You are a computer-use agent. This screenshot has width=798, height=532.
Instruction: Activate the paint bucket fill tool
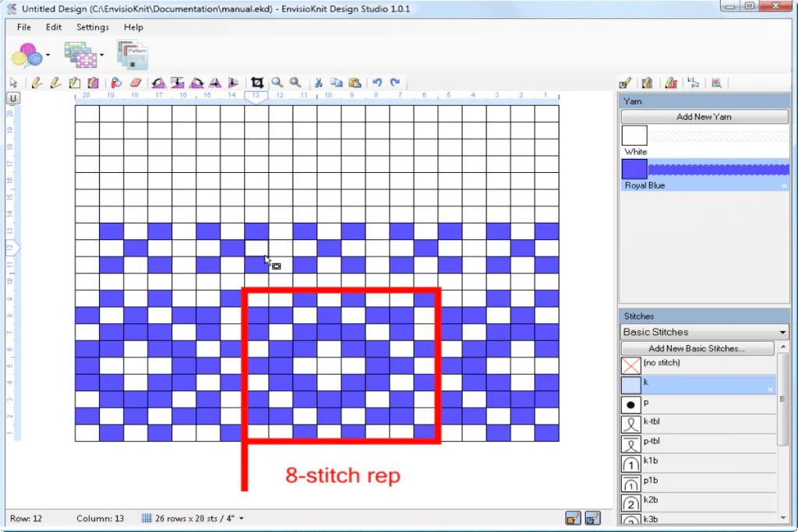(116, 83)
